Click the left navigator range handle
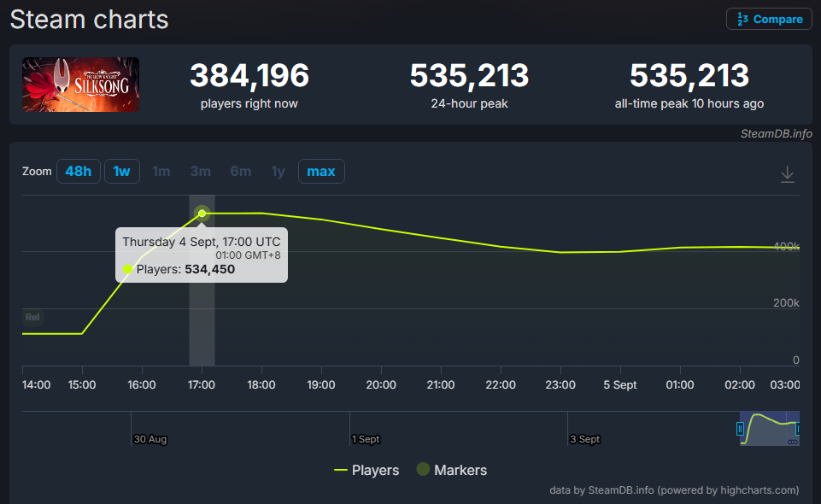 pos(741,429)
